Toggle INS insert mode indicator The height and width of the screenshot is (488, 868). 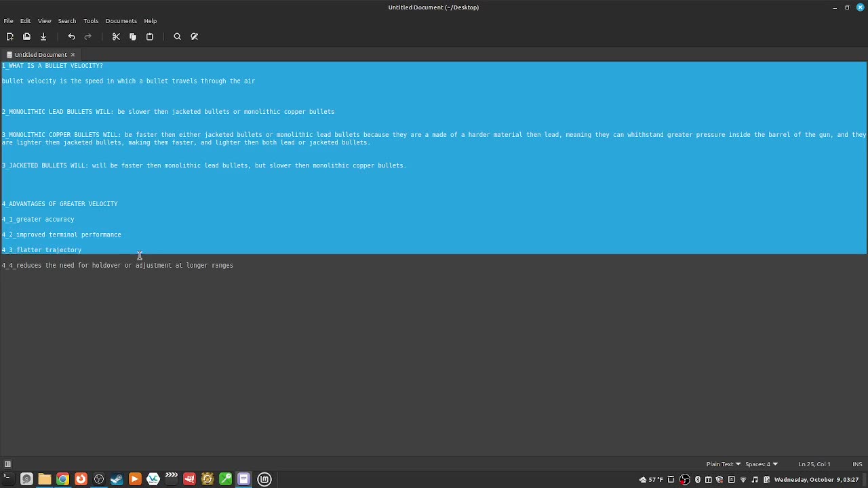pos(857,464)
